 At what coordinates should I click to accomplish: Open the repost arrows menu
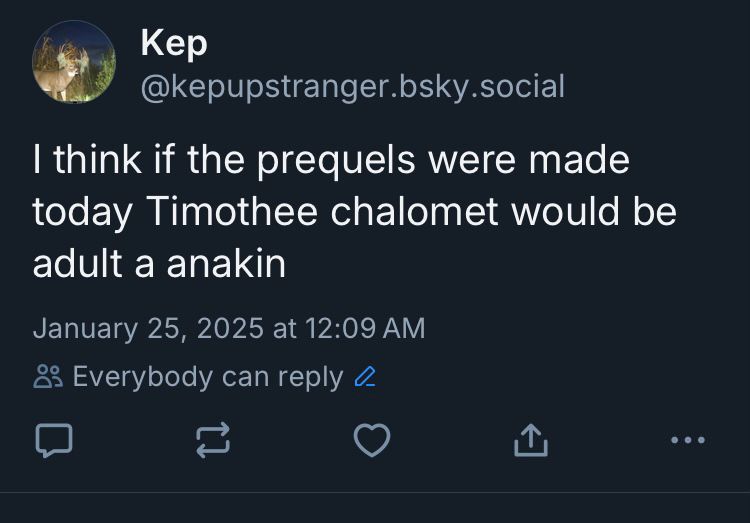point(212,439)
